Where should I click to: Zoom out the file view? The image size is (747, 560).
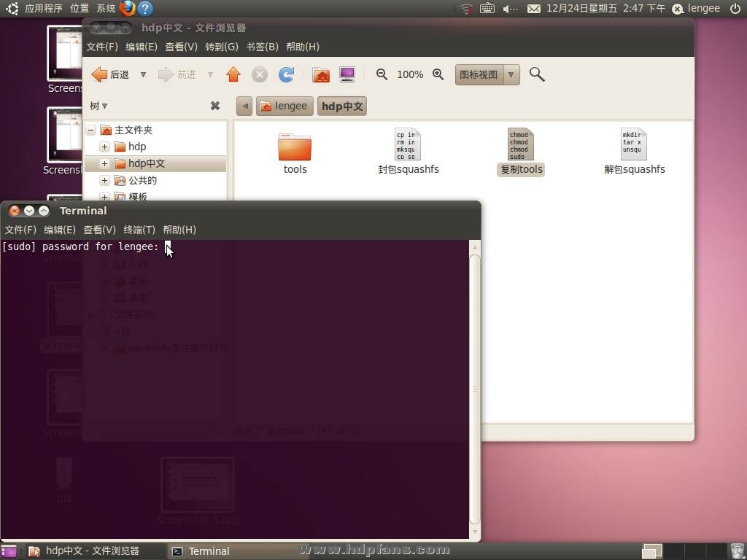[382, 74]
